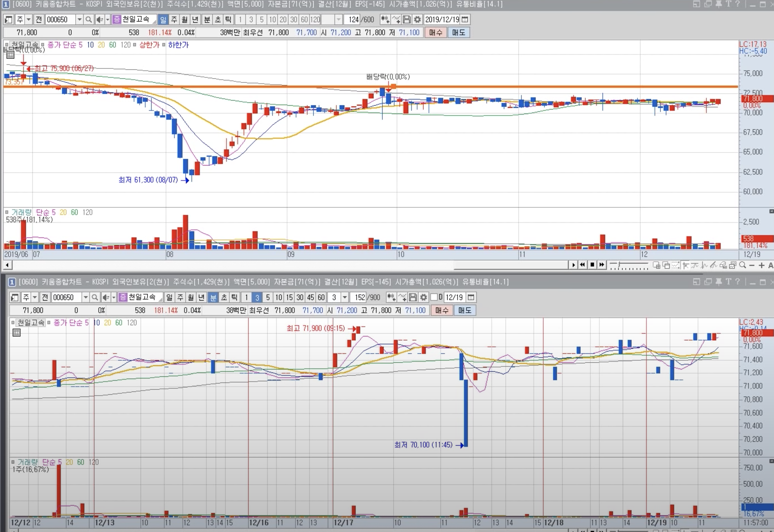The width and height of the screenshot is (774, 532).
Task: Open the minute interval dropdown showing 3
Action: [x=345, y=297]
